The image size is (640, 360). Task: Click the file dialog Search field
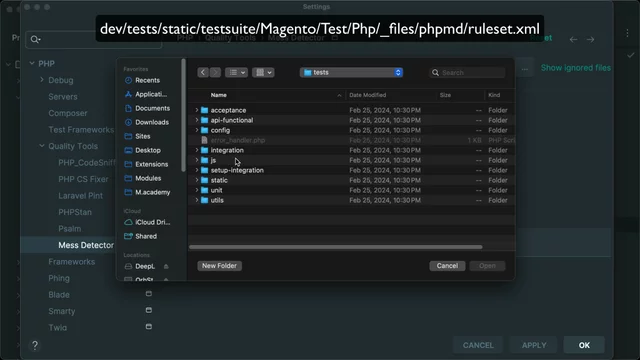tap(467, 73)
